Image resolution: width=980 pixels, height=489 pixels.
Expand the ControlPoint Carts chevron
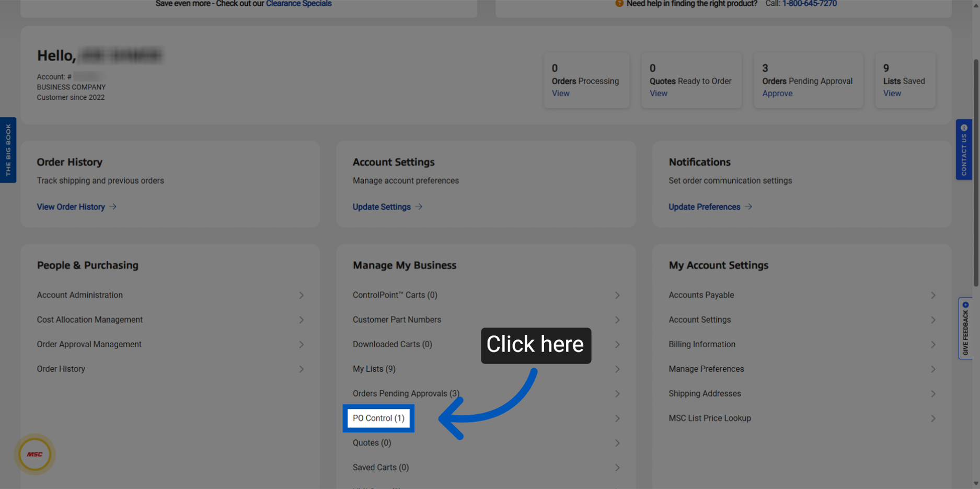tap(617, 295)
